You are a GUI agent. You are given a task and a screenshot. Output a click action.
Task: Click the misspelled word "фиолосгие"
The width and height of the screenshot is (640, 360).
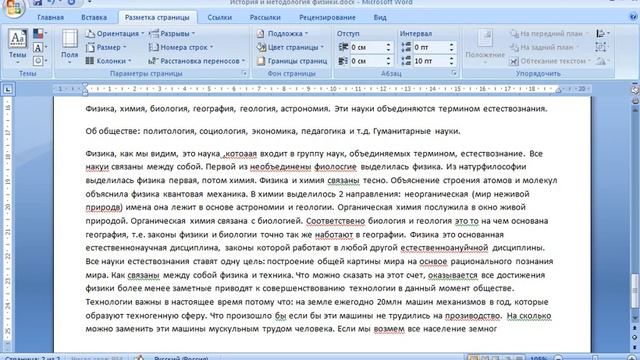335,167
